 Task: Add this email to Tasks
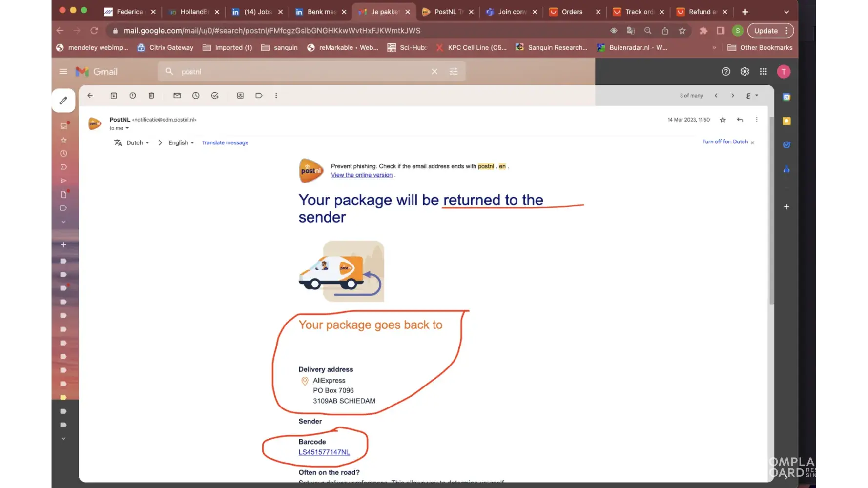point(215,96)
